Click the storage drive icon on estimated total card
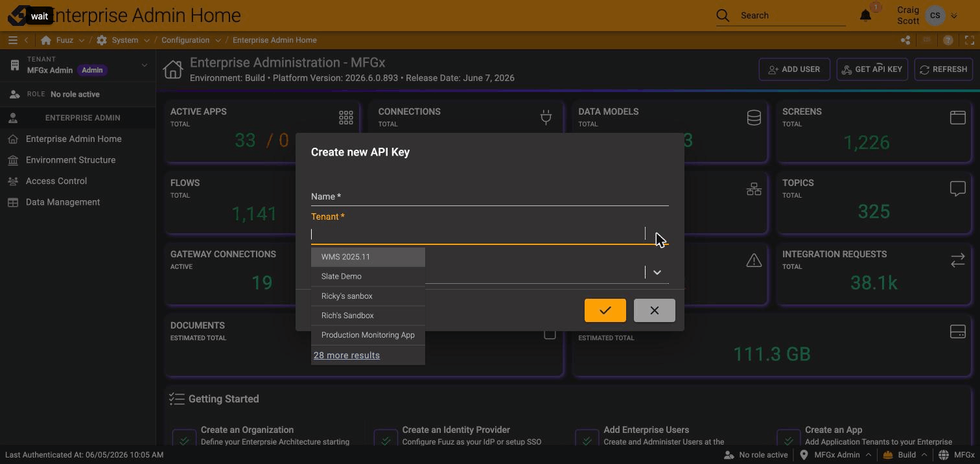The image size is (980, 464). (x=957, y=331)
